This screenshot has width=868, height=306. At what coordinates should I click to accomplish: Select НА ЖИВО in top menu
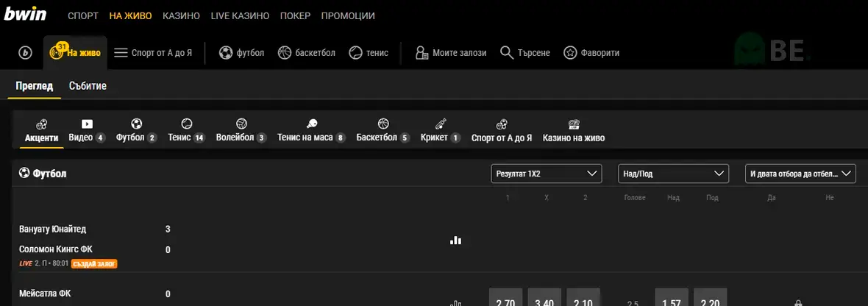(x=131, y=16)
